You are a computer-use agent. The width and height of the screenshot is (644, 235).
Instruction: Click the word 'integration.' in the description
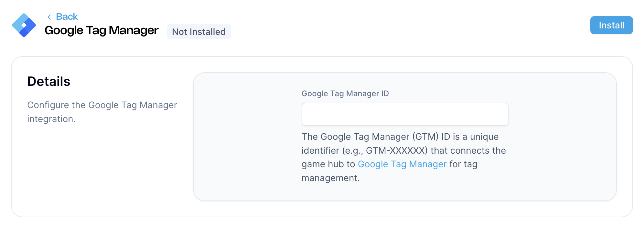tap(51, 119)
